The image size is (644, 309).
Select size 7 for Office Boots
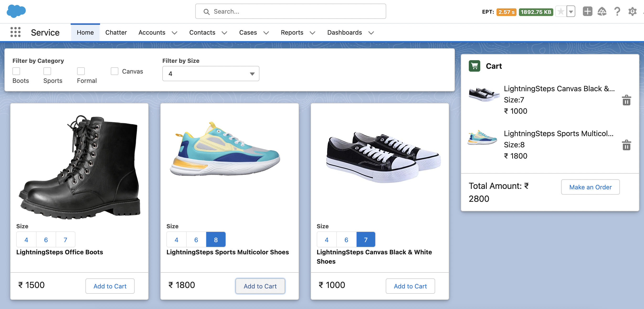pyautogui.click(x=65, y=240)
